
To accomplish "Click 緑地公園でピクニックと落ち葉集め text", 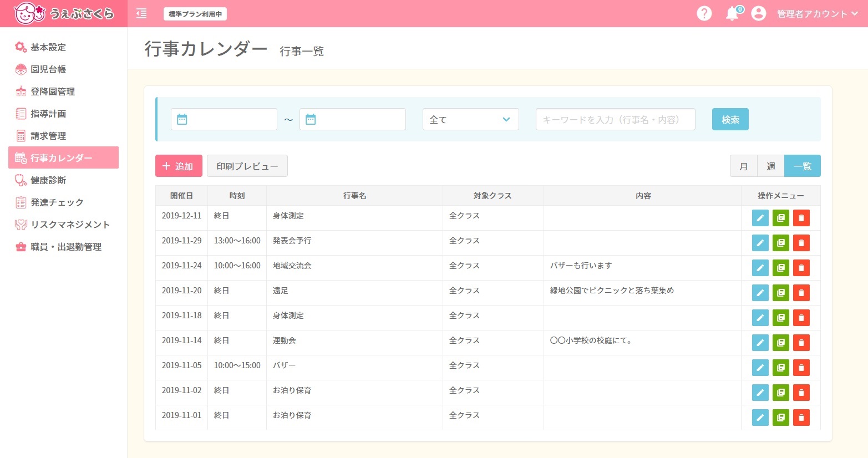I will [612, 291].
